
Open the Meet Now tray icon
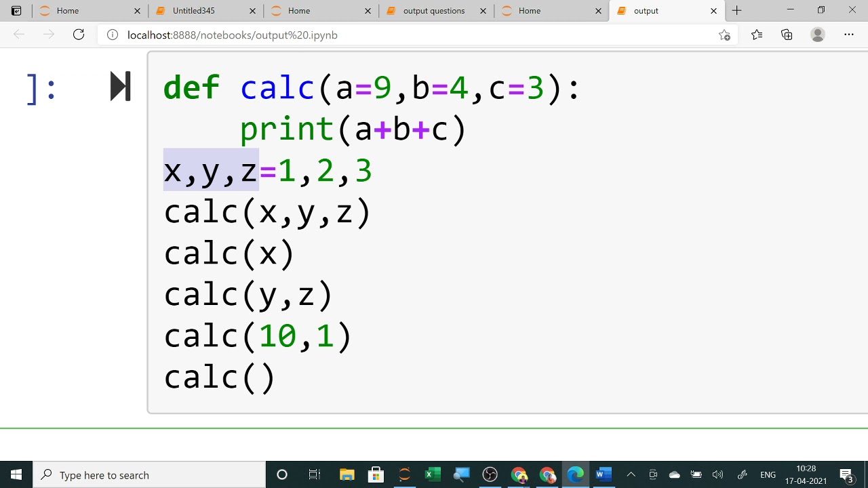pyautogui.click(x=653, y=474)
